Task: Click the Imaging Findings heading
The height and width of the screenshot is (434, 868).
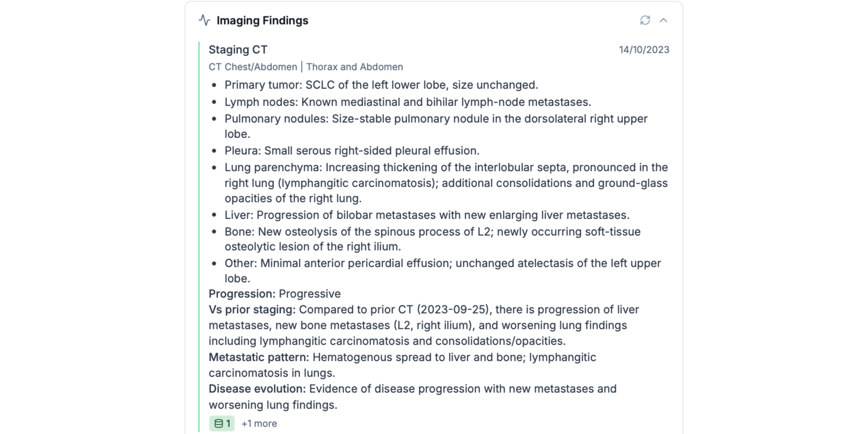Action: [x=262, y=20]
